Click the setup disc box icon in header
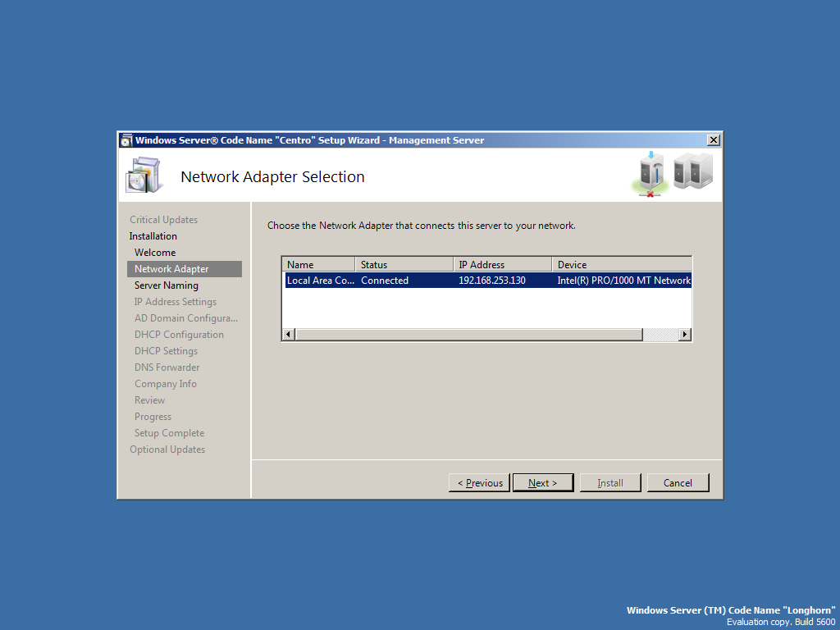840x630 pixels. [143, 175]
